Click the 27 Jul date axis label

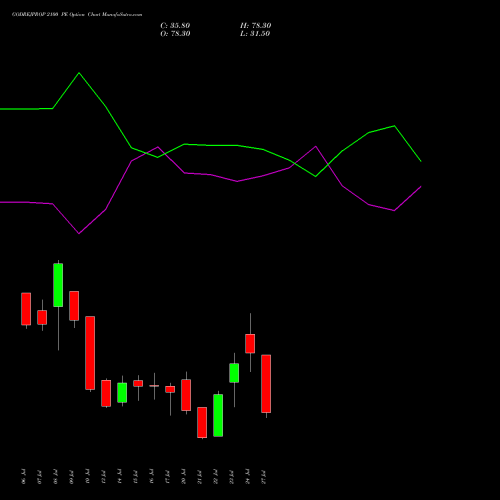(x=263, y=477)
